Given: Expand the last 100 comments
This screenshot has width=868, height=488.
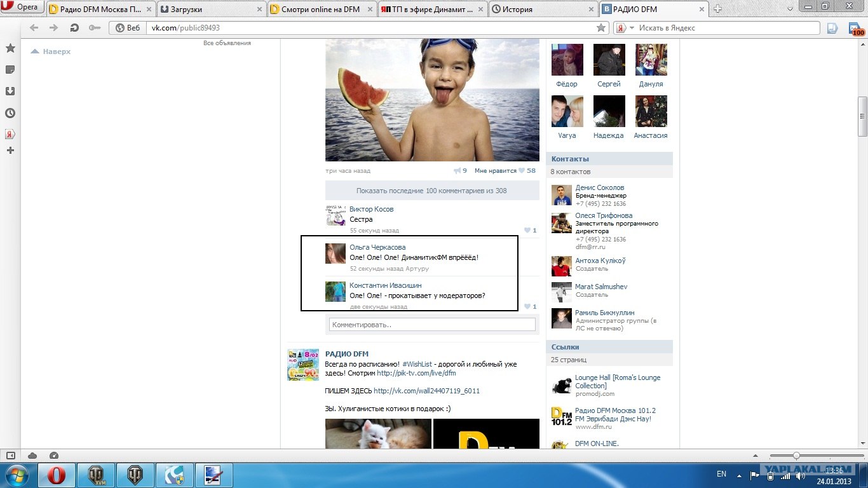Looking at the screenshot, I should tap(431, 191).
